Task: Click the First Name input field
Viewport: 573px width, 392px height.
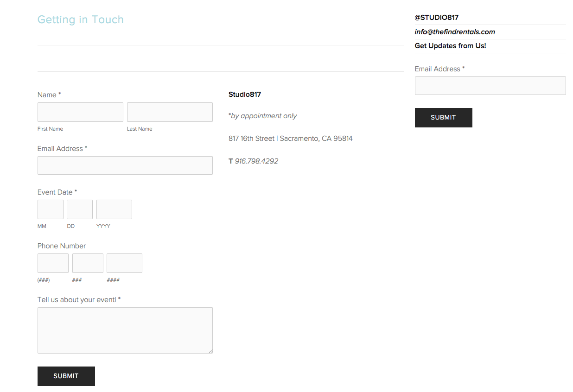Action: click(x=80, y=112)
